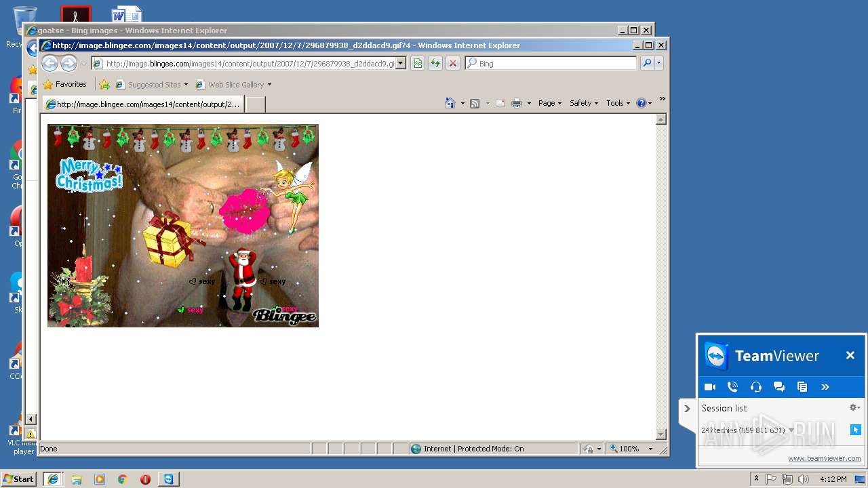Launch Windows Media Player from taskbar
The height and width of the screenshot is (488, 868).
tap(100, 479)
